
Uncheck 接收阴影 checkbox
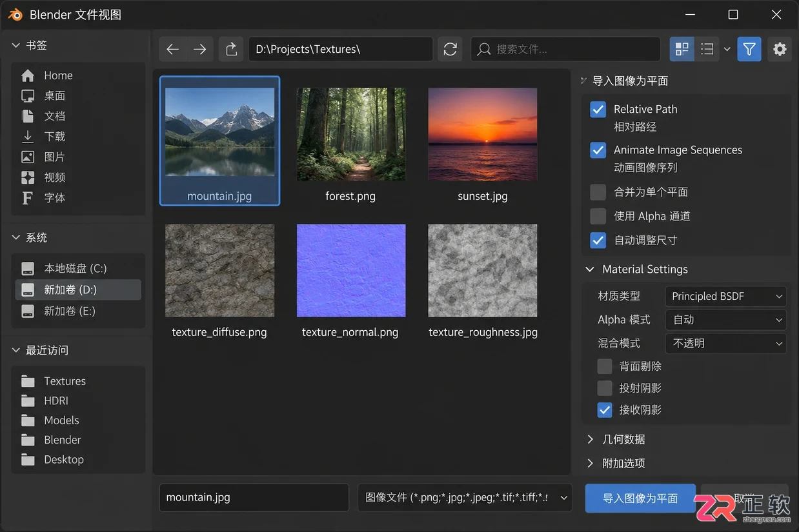coord(605,410)
